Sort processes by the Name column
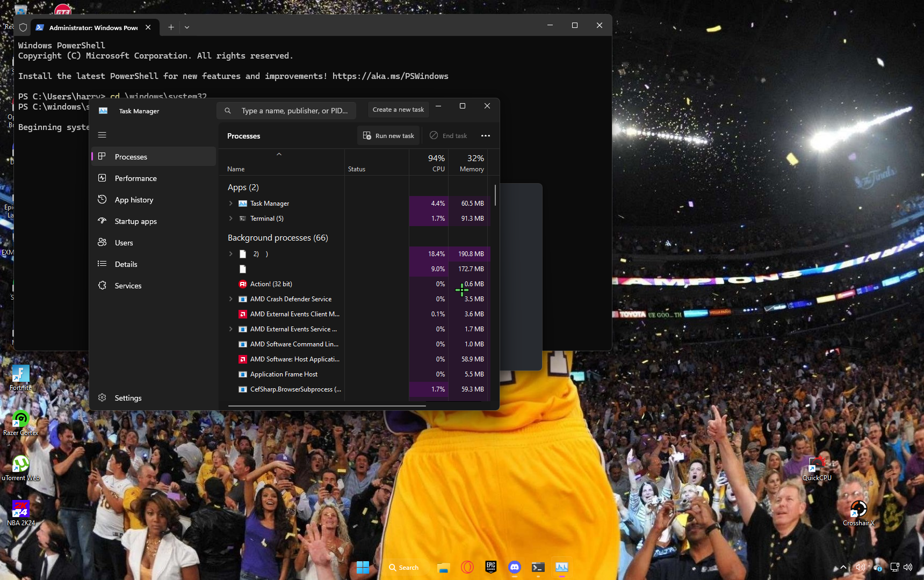 coord(281,163)
